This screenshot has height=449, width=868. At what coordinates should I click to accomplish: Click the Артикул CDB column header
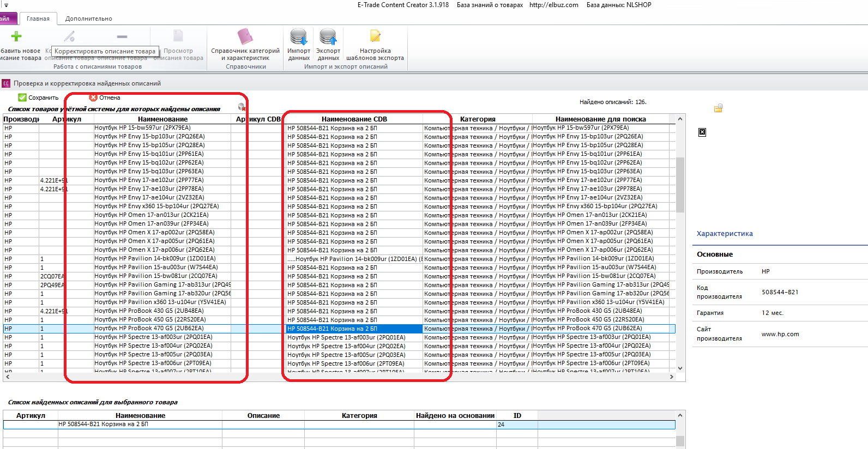pyautogui.click(x=258, y=119)
